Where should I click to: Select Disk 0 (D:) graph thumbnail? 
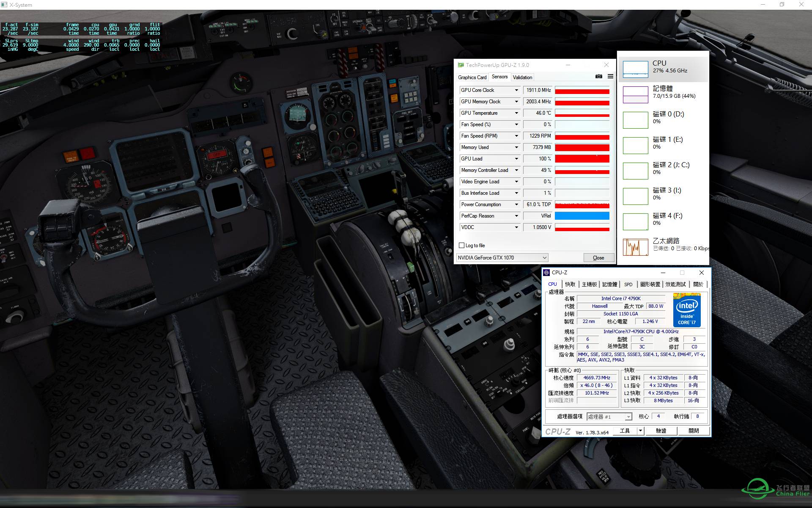pyautogui.click(x=635, y=120)
